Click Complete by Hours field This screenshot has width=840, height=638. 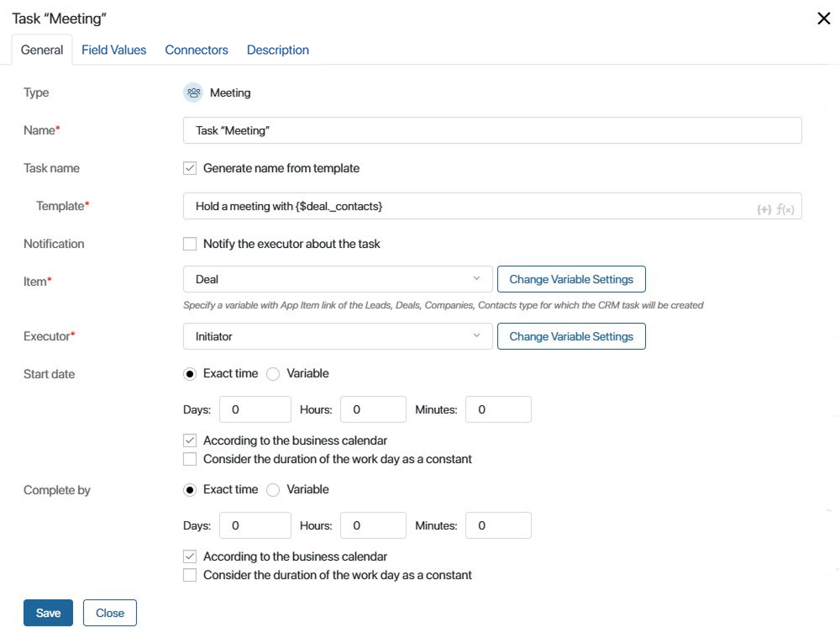(x=374, y=525)
